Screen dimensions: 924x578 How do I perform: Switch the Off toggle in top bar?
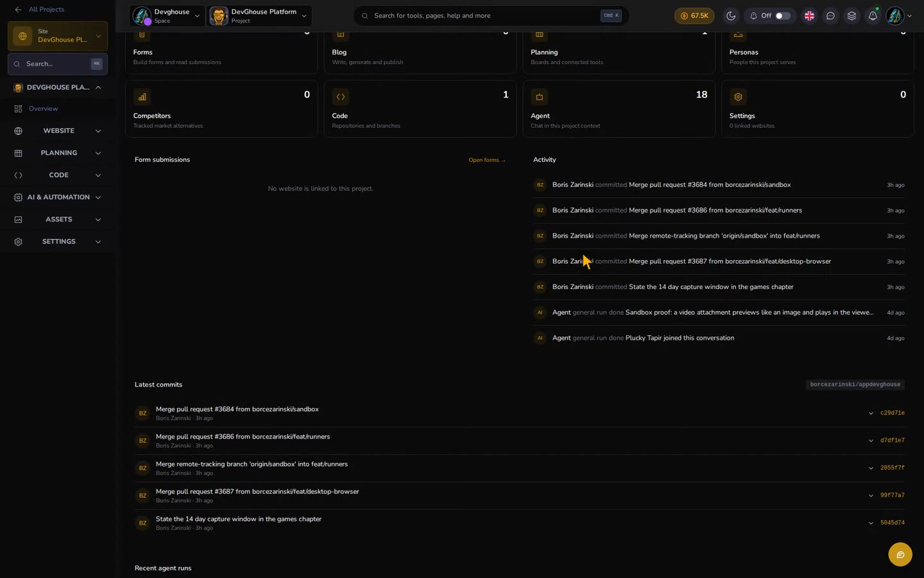783,15
